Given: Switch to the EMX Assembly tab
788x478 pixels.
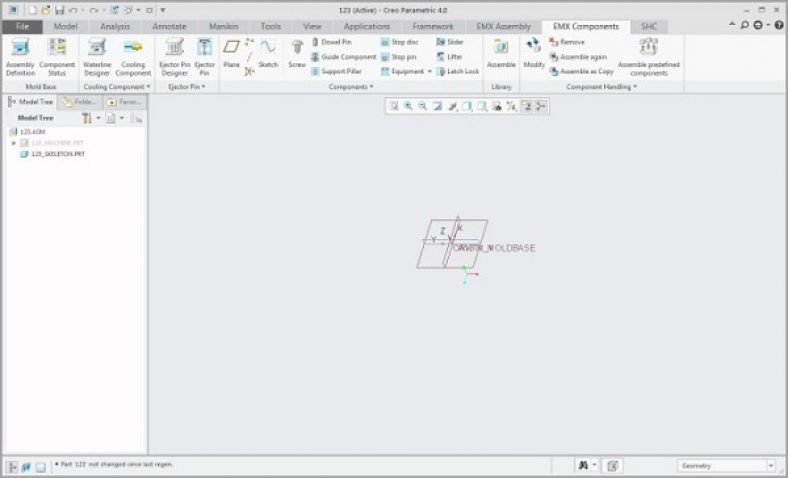Looking at the screenshot, I should (x=503, y=27).
